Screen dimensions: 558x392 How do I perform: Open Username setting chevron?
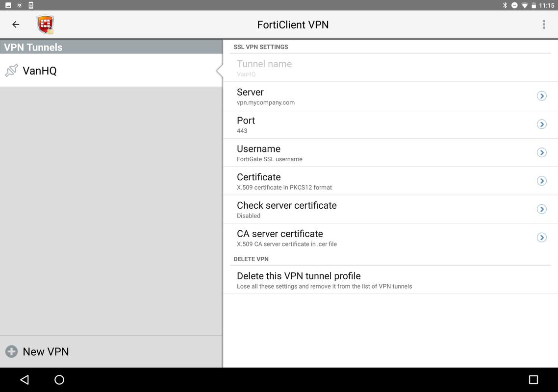[541, 152]
